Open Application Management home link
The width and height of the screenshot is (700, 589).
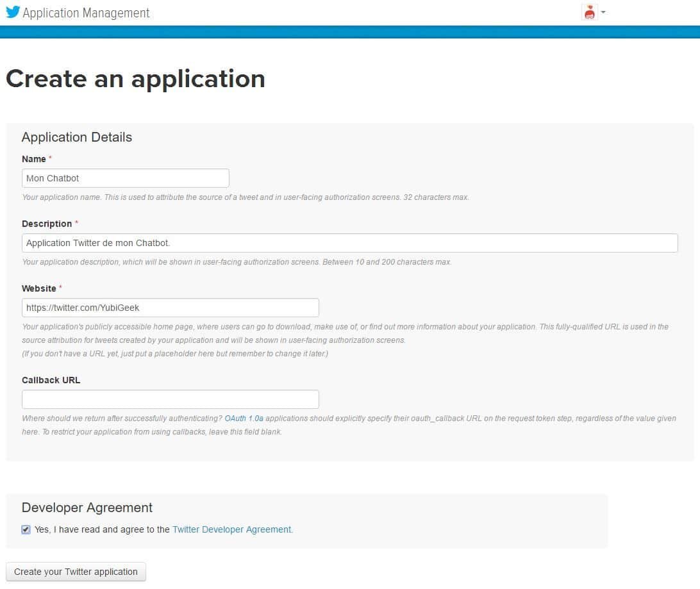[86, 13]
